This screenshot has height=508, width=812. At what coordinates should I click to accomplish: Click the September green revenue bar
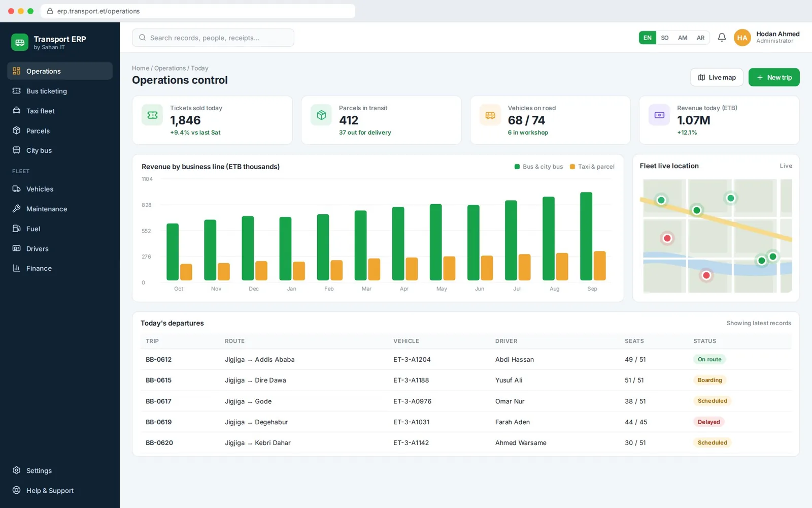586,236
